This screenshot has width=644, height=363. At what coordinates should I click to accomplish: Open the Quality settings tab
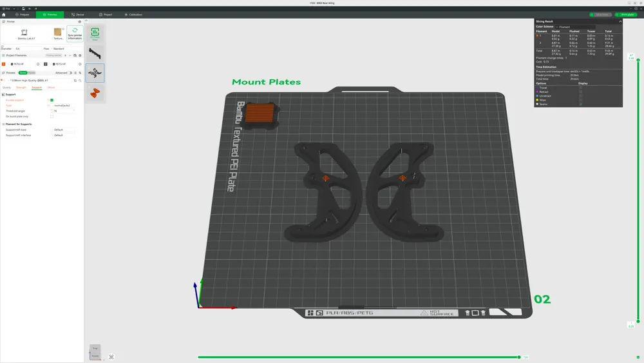pos(6,88)
